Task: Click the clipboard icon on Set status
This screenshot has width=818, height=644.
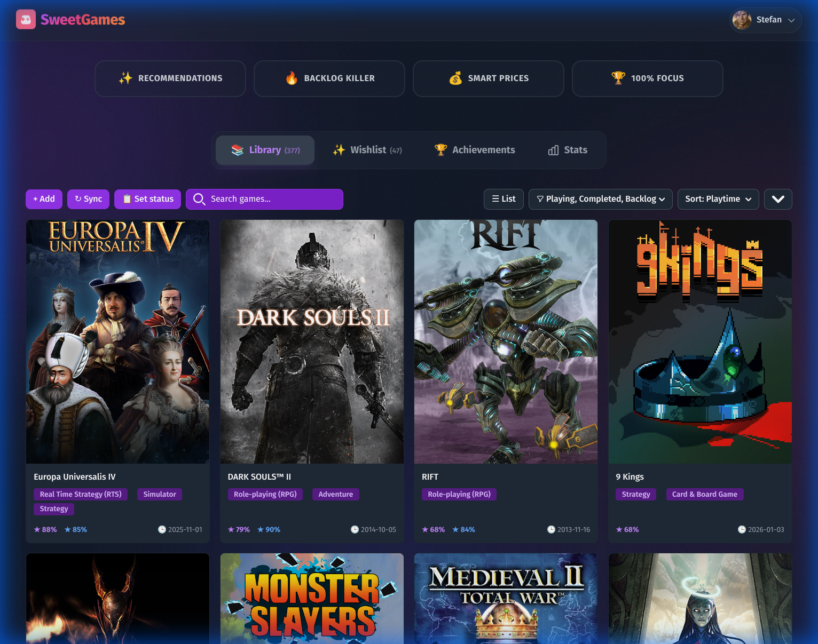Action: [127, 198]
